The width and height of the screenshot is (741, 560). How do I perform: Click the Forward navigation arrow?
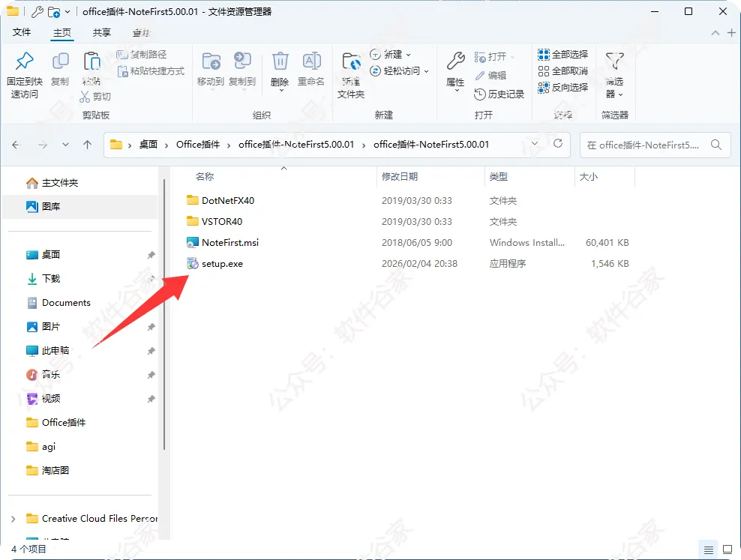coord(43,145)
